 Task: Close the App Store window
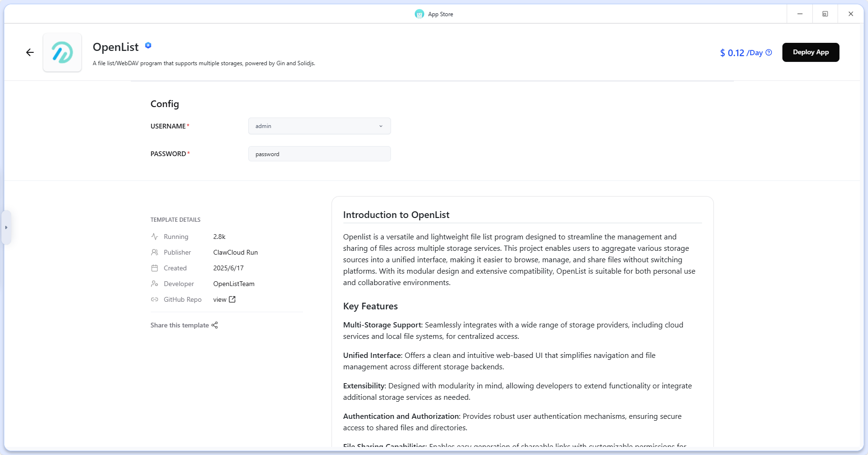click(x=851, y=14)
